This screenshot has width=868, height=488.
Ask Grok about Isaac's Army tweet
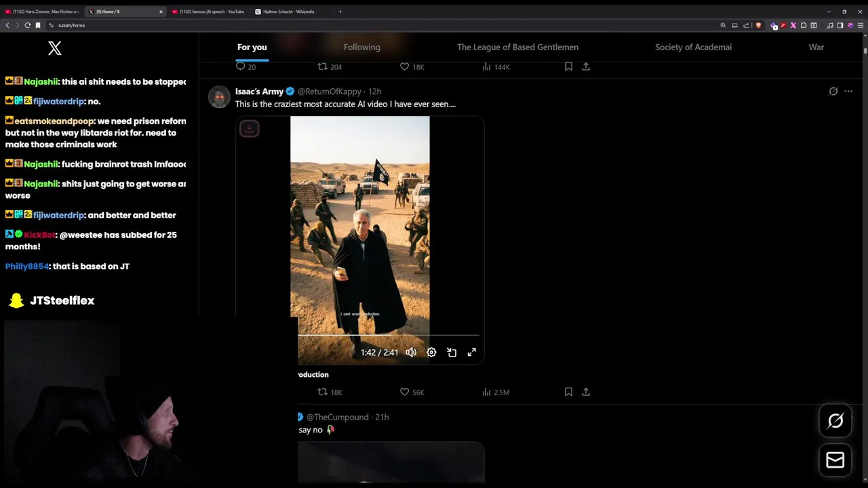(833, 91)
